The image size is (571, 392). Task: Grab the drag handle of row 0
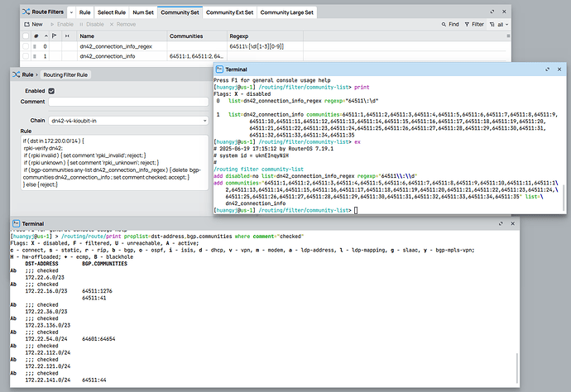[35, 46]
